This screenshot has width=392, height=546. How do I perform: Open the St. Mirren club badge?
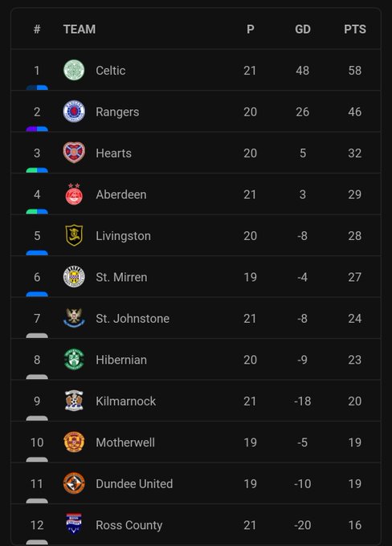74,277
